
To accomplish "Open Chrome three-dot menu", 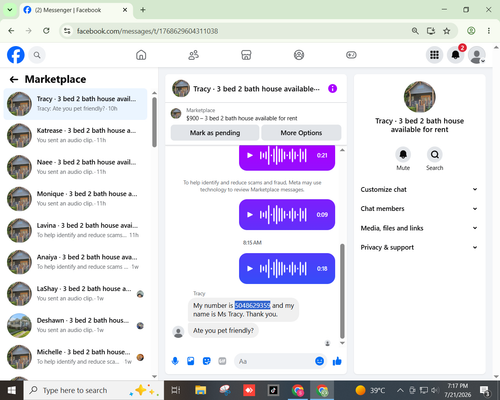I will pyautogui.click(x=489, y=31).
